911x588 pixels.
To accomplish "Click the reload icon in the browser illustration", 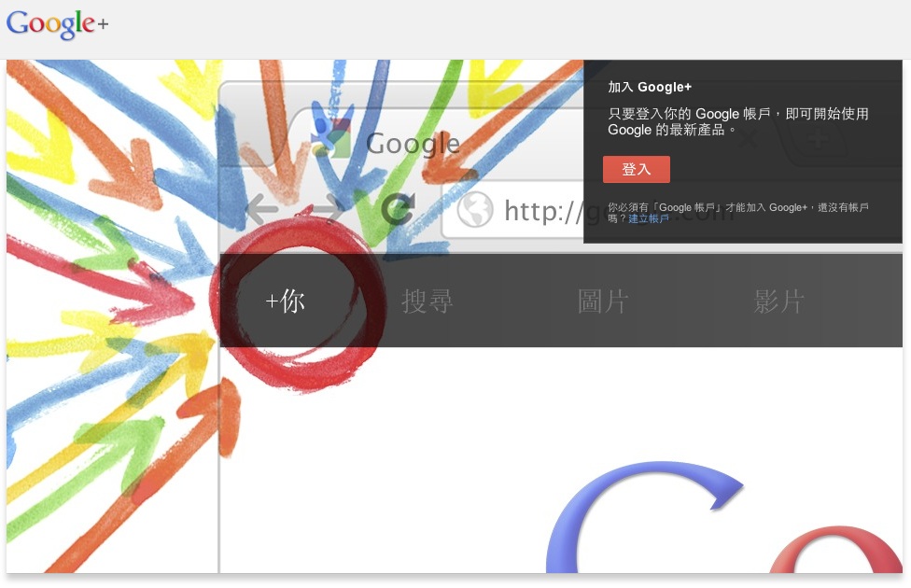I will [398, 208].
